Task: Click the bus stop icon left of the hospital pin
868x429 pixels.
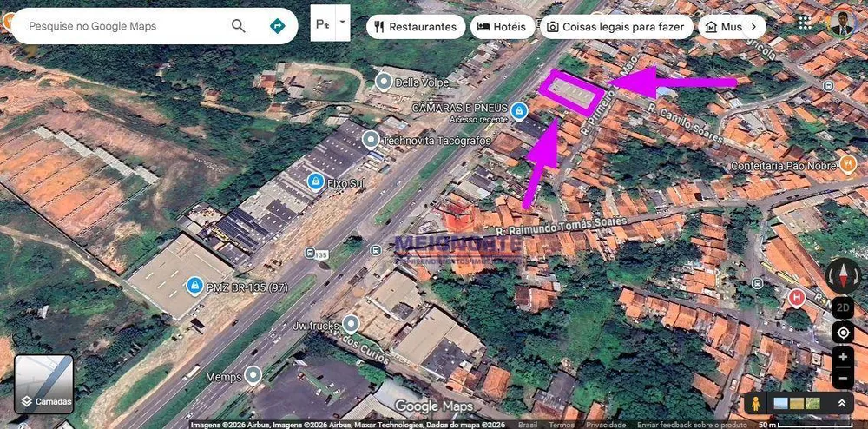Action: 757,285
